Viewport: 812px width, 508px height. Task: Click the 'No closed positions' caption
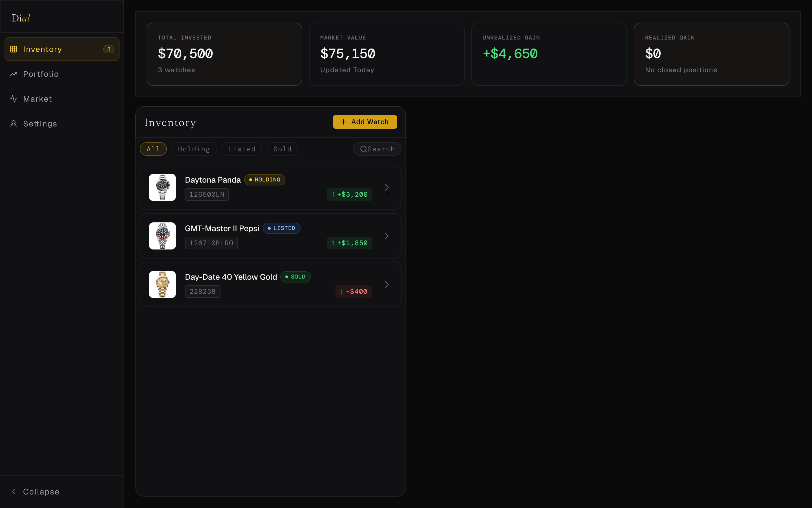click(681, 70)
